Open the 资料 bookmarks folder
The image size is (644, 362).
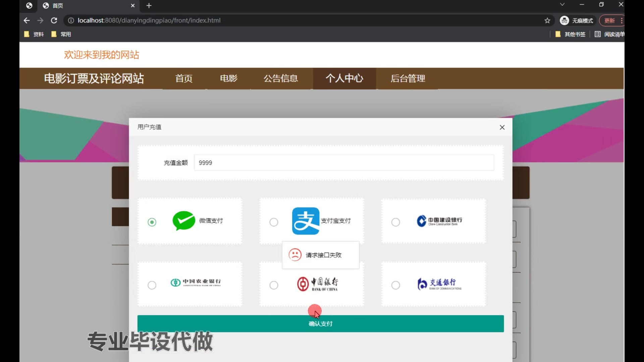(34, 34)
